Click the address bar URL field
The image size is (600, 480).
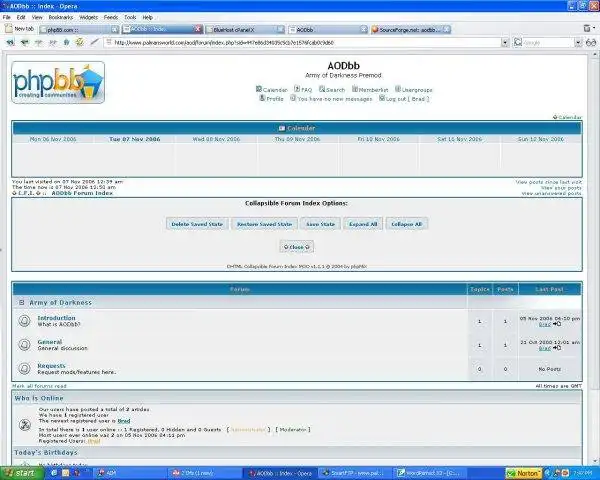tap(302, 42)
